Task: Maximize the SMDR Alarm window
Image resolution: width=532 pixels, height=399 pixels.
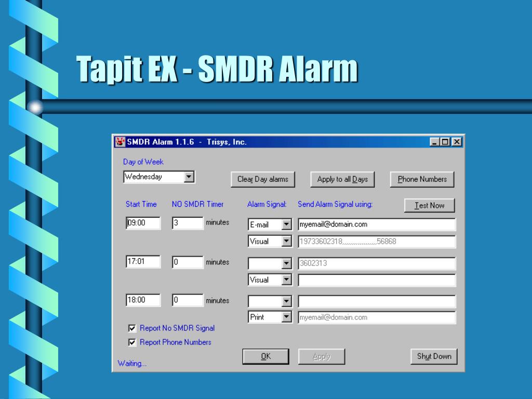Action: click(x=445, y=142)
